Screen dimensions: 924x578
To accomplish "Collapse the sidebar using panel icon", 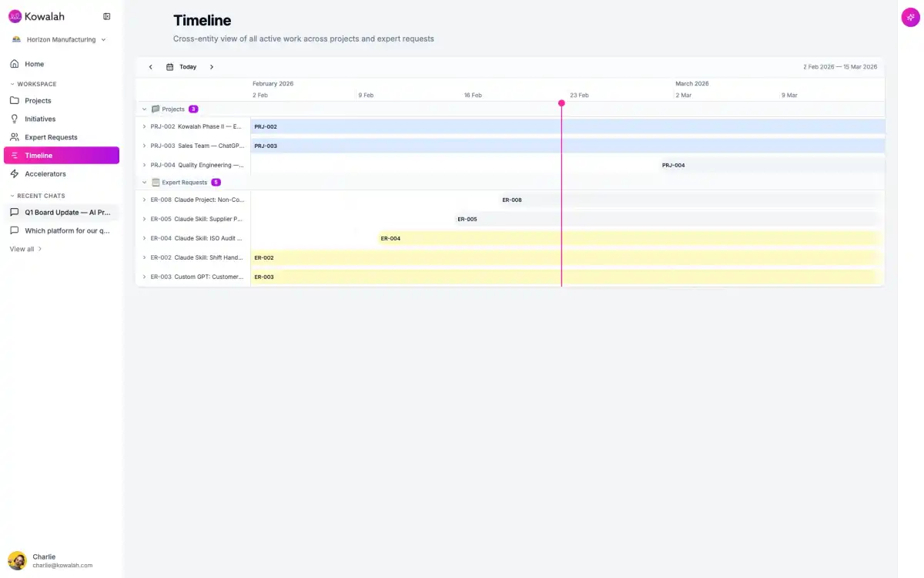I will 107,16.
